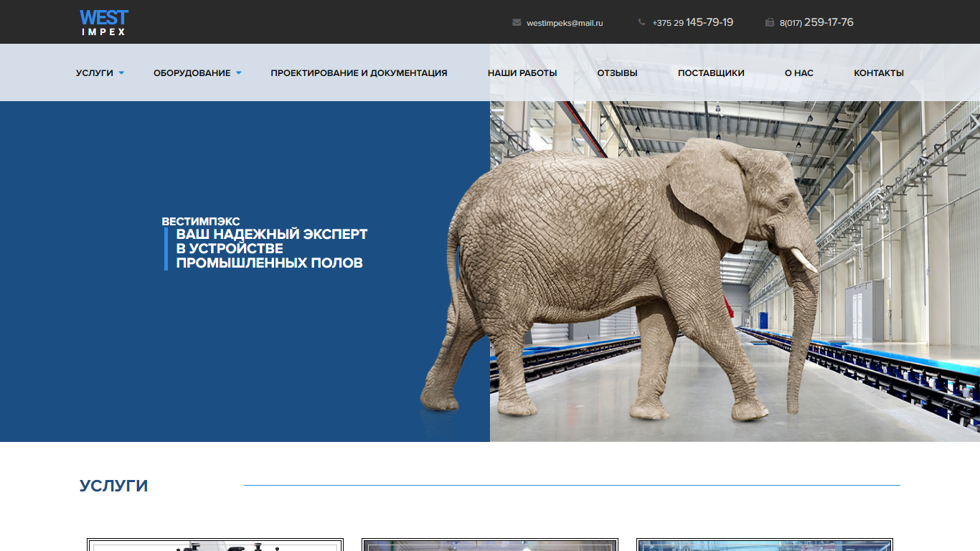Click the envelope email icon
The image size is (980, 551).
(x=517, y=22)
